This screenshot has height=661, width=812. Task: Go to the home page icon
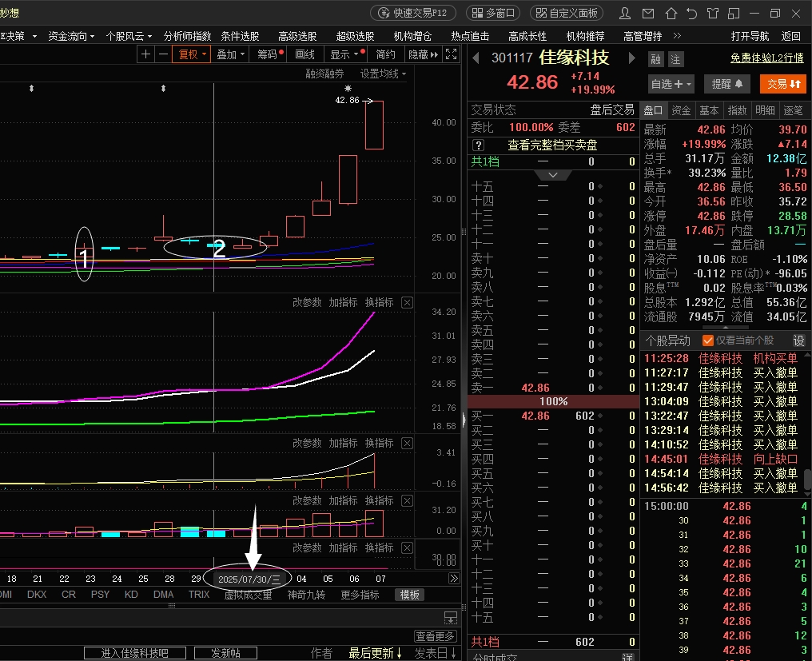click(671, 14)
